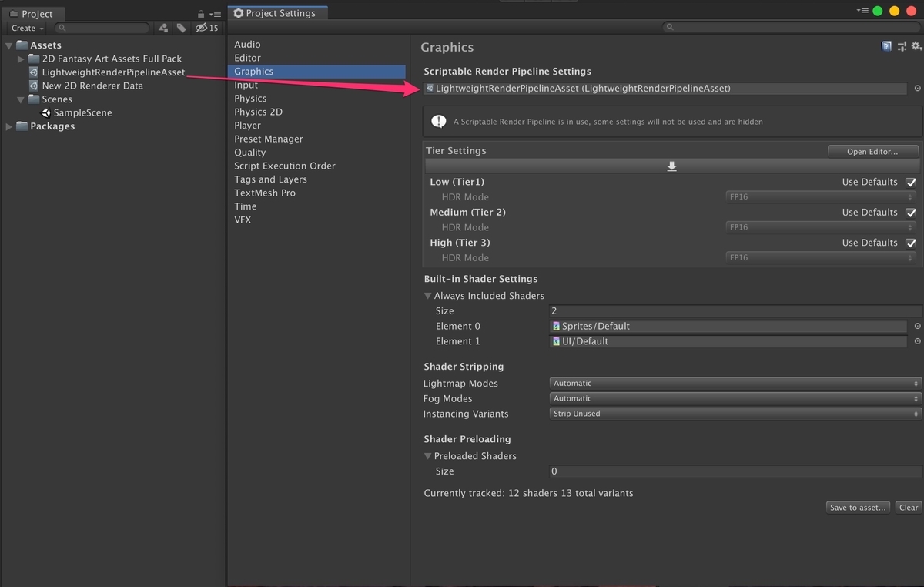Click the UI/Default shader icon
This screenshot has height=587, width=924.
click(x=557, y=341)
